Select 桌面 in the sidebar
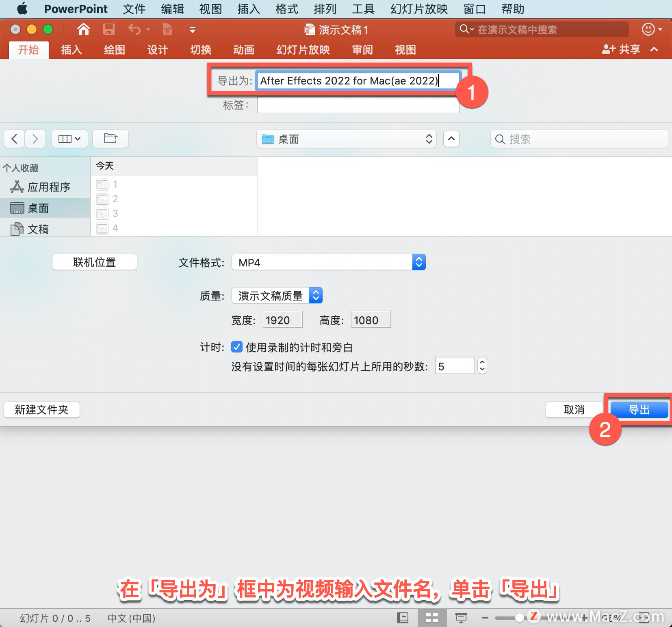672x627 pixels. (x=45, y=208)
